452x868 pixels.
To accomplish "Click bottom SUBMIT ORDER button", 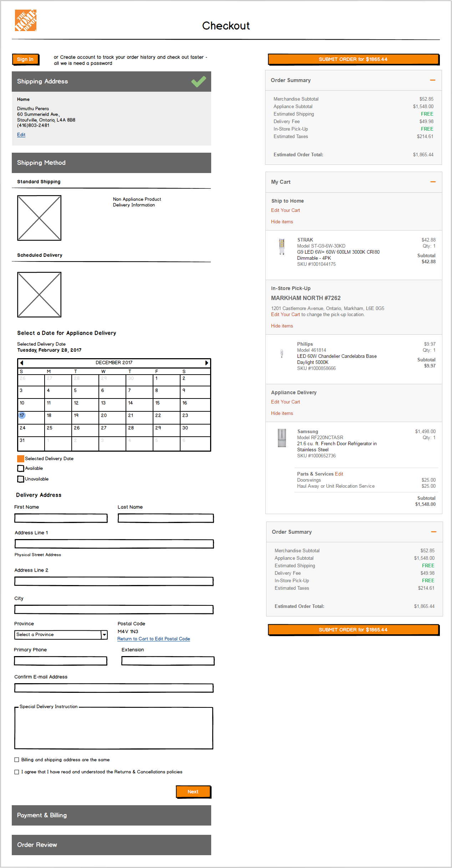I will 353,630.
